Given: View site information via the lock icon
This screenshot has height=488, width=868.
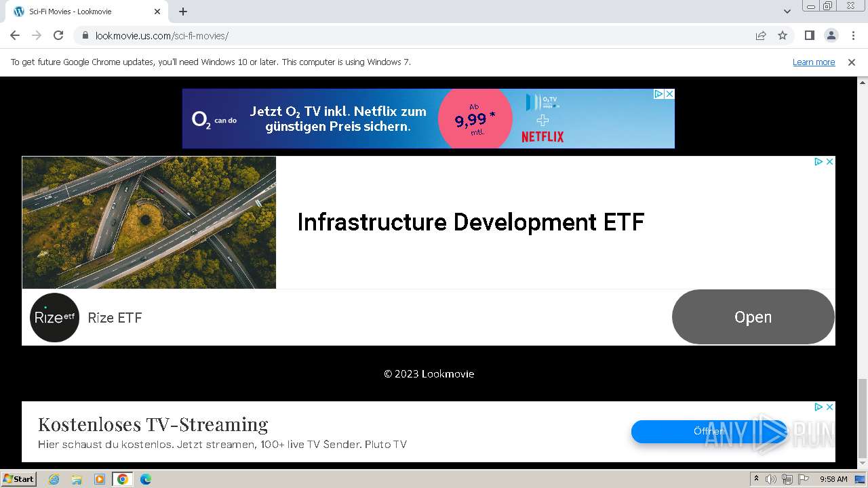Looking at the screenshot, I should [85, 35].
